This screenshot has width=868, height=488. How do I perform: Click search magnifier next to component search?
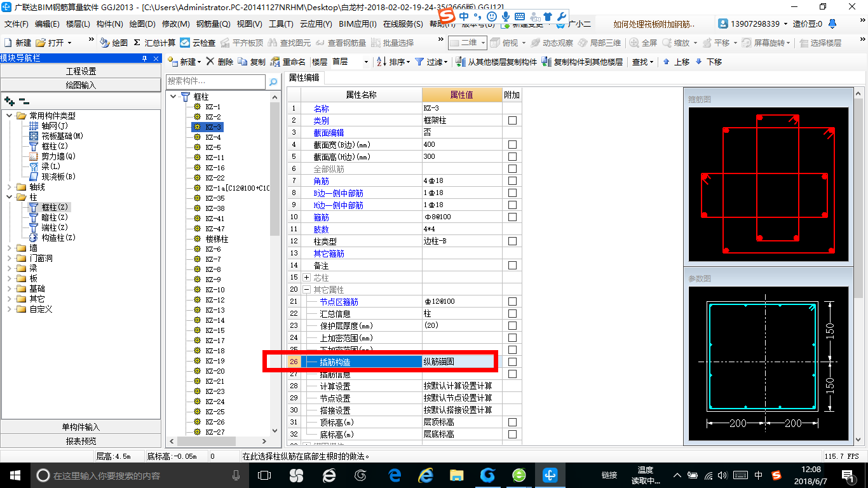click(x=273, y=82)
